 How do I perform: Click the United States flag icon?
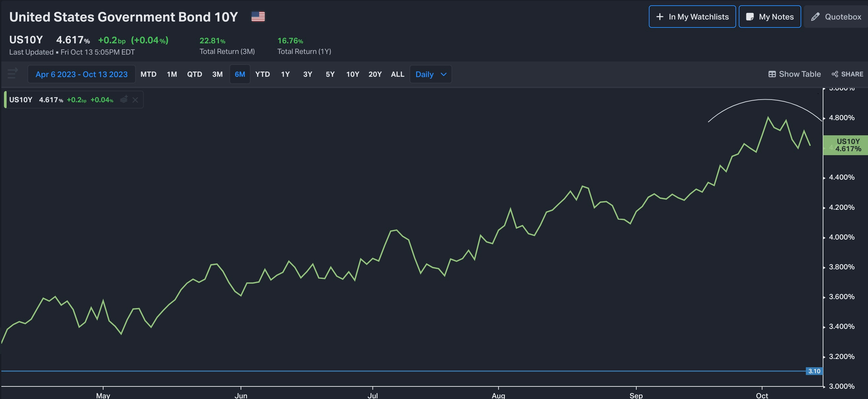(258, 17)
